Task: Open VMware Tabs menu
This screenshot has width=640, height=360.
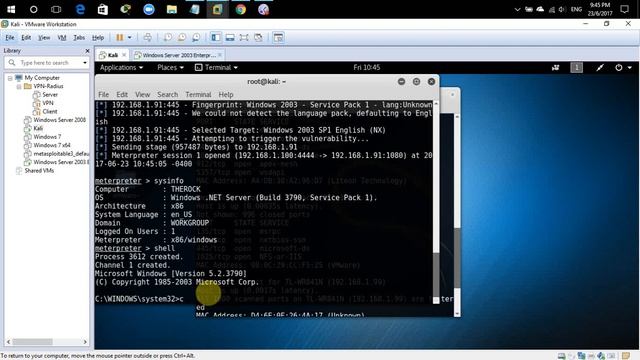Action: coord(79,38)
